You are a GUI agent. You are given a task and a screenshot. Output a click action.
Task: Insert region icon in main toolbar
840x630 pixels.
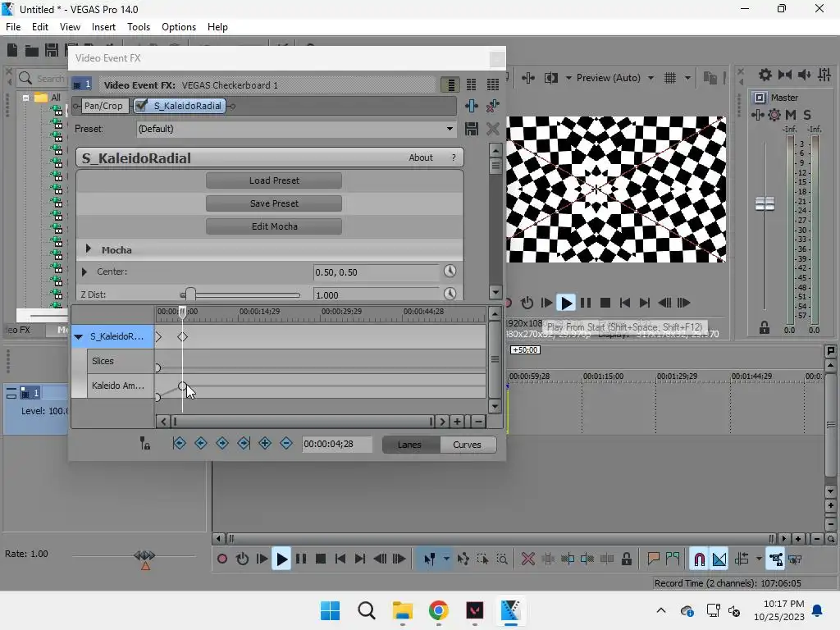tap(673, 559)
